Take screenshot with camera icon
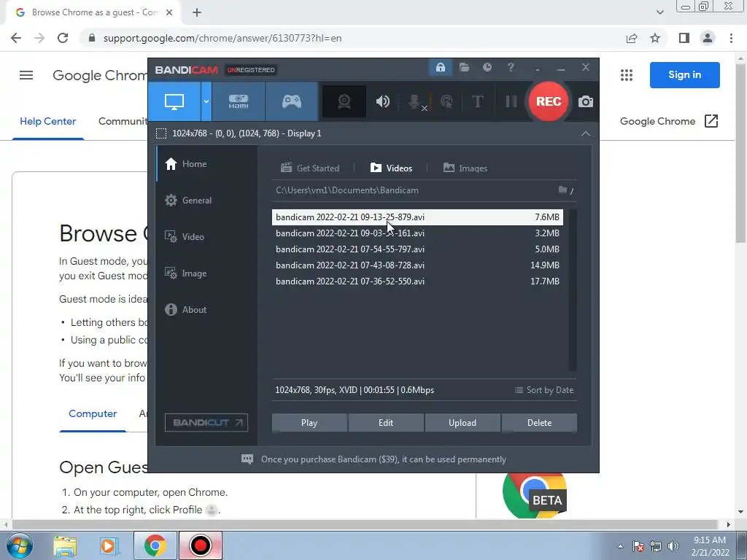Viewport: 747px width, 560px height. [586, 101]
